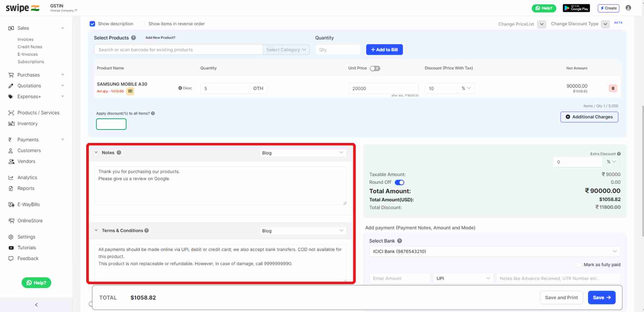The height and width of the screenshot is (312, 644).
Task: Collapse the Notes section chevron
Action: [96, 153]
